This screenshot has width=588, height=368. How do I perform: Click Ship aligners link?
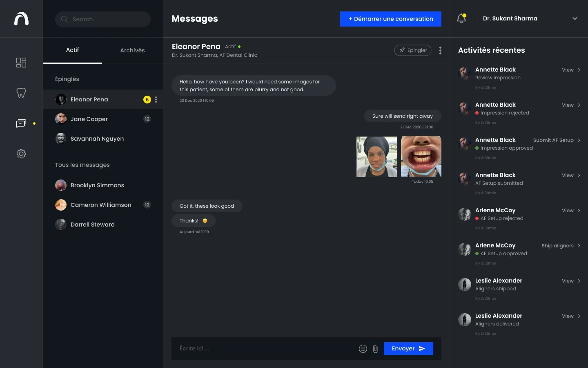click(558, 246)
